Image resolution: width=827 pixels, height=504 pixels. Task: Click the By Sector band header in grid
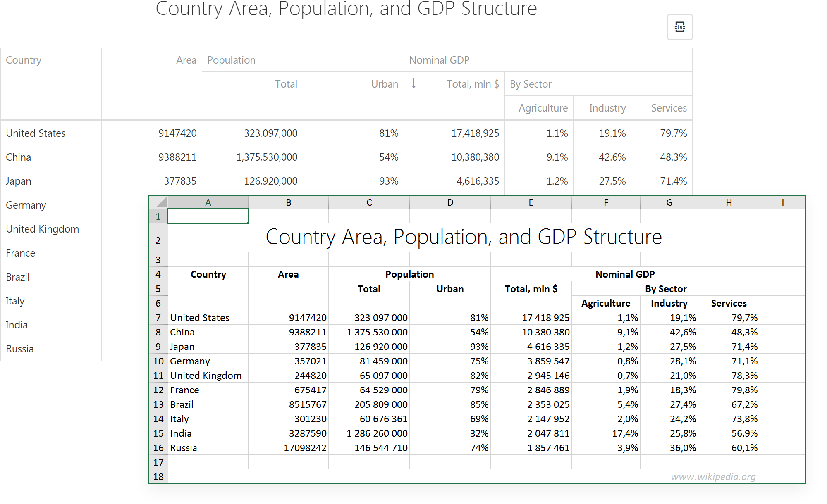598,84
